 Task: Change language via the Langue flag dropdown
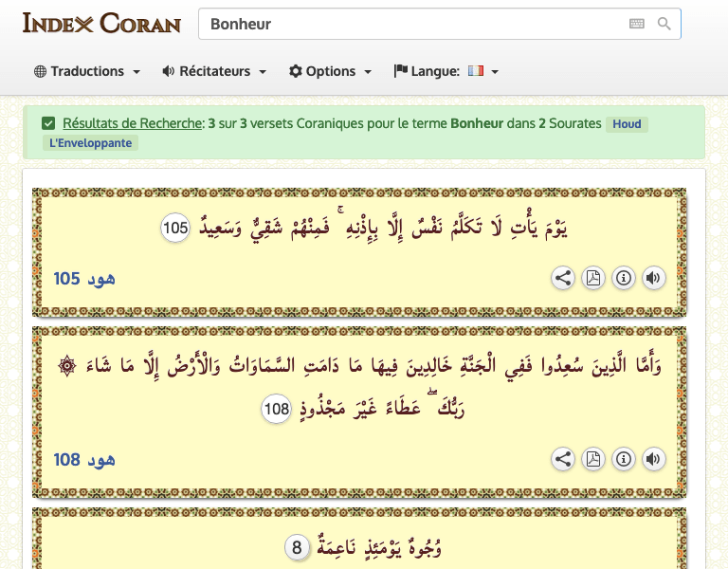pyautogui.click(x=446, y=71)
